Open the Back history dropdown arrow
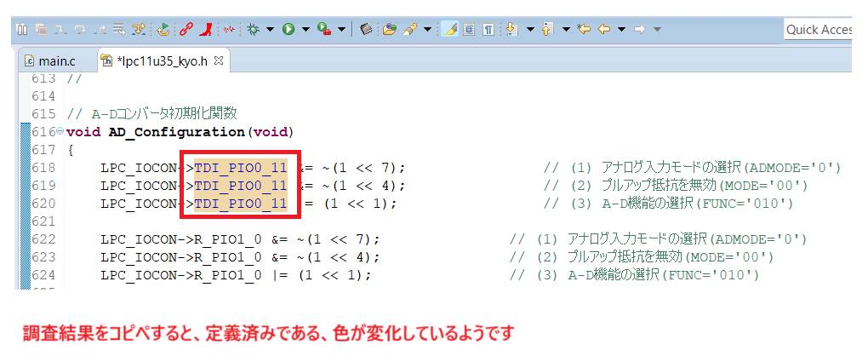The width and height of the screenshot is (868, 362). coord(621,29)
